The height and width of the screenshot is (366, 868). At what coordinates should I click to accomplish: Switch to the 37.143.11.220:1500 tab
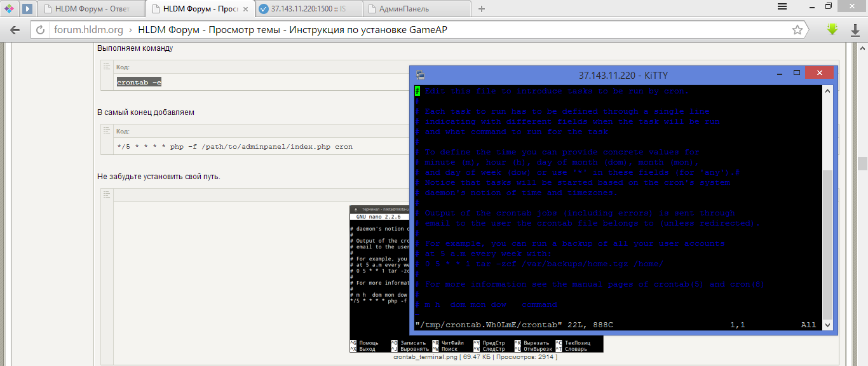[x=308, y=9]
